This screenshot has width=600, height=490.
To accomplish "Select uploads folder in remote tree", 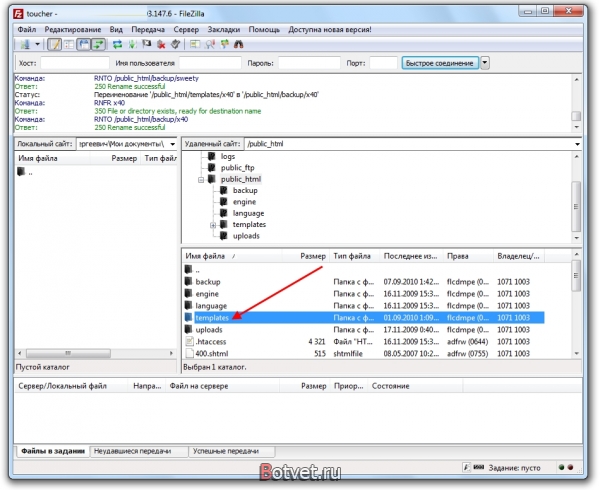I will coord(246,236).
